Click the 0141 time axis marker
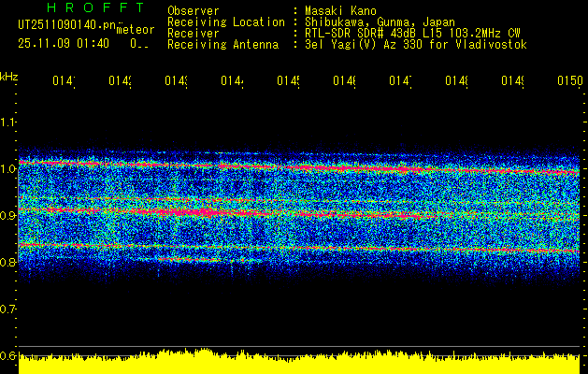 click(x=64, y=80)
